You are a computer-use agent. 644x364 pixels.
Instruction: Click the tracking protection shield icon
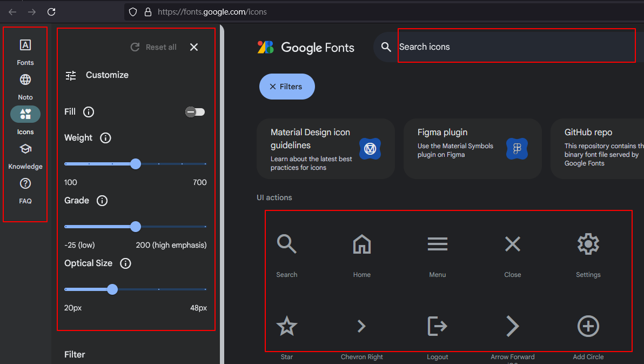coord(133,12)
